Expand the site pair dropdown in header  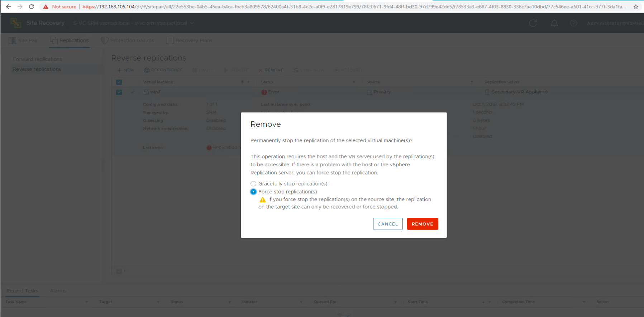[x=192, y=23]
